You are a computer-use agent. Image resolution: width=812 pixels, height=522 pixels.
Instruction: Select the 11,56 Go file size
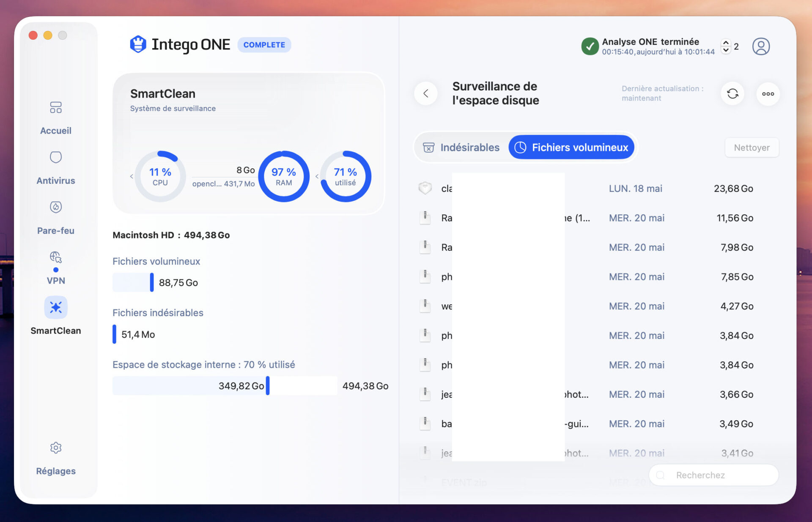pyautogui.click(x=735, y=218)
